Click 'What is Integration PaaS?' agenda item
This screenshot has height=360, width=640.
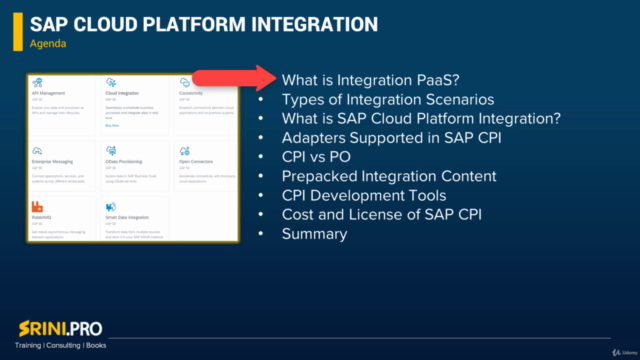pos(371,80)
